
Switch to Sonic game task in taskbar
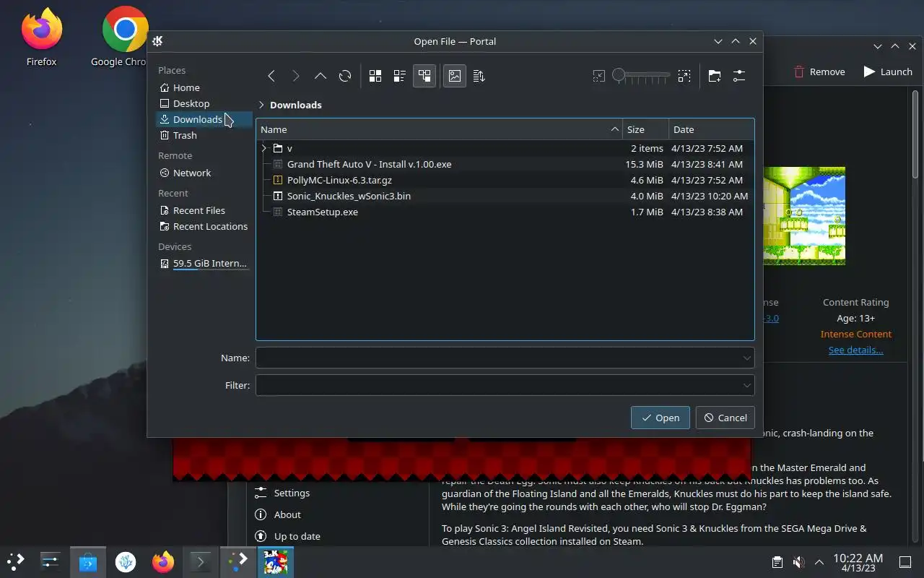275,561
